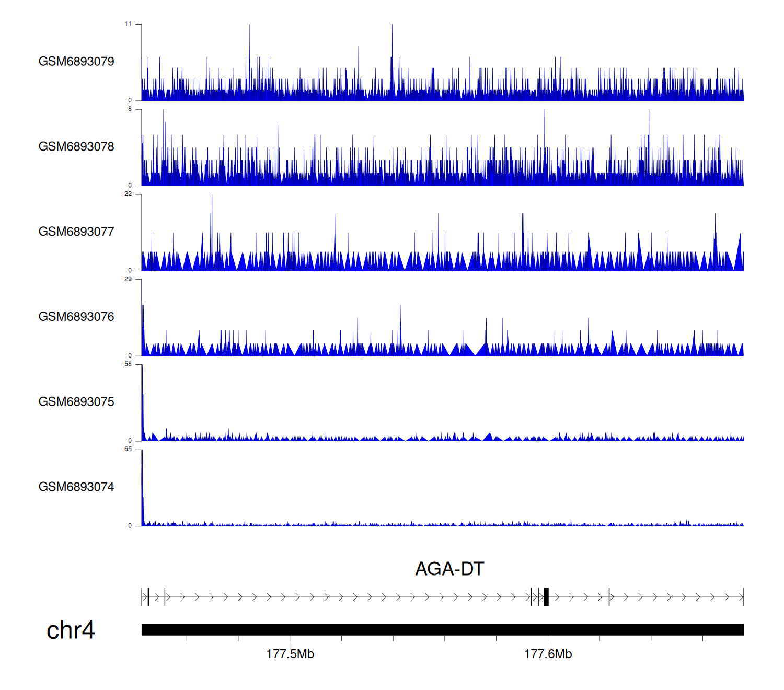Click y-axis maximum value 58
Viewport: 784px width, 690px height.
tap(128, 364)
